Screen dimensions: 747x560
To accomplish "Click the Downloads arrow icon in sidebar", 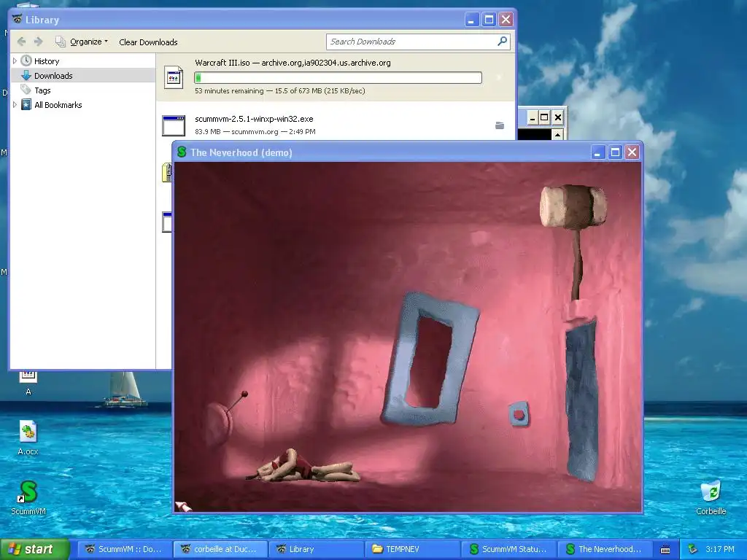I will coord(26,76).
